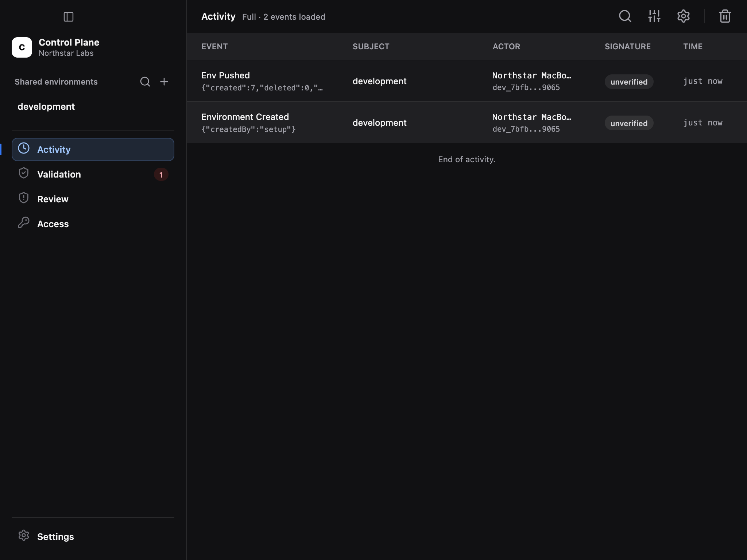Click the Northstar Labs organization label
Image resolution: width=747 pixels, height=560 pixels.
(66, 53)
